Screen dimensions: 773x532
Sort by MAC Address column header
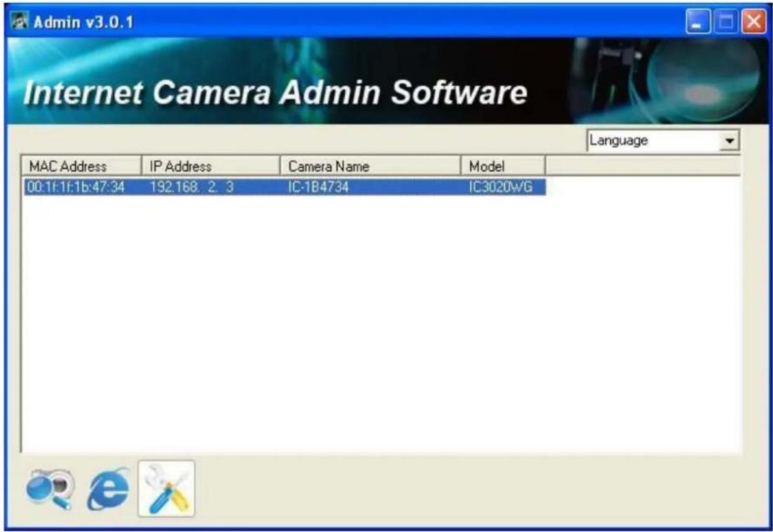82,166
